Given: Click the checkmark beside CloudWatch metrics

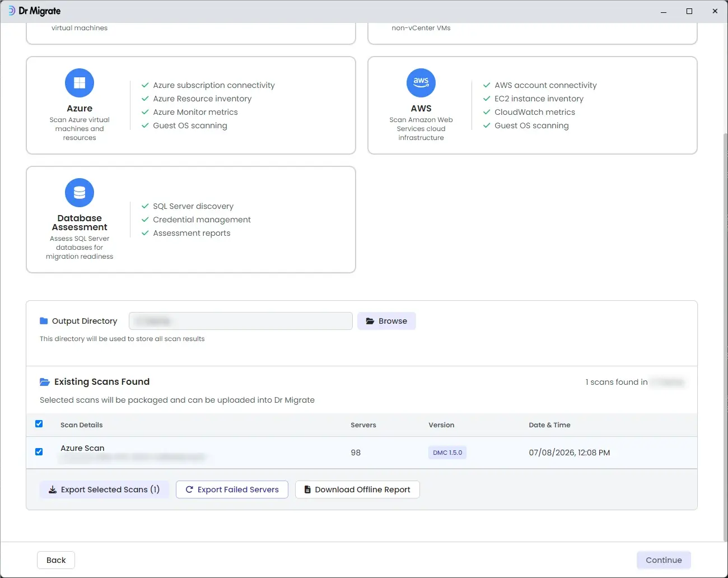Looking at the screenshot, I should tap(487, 112).
